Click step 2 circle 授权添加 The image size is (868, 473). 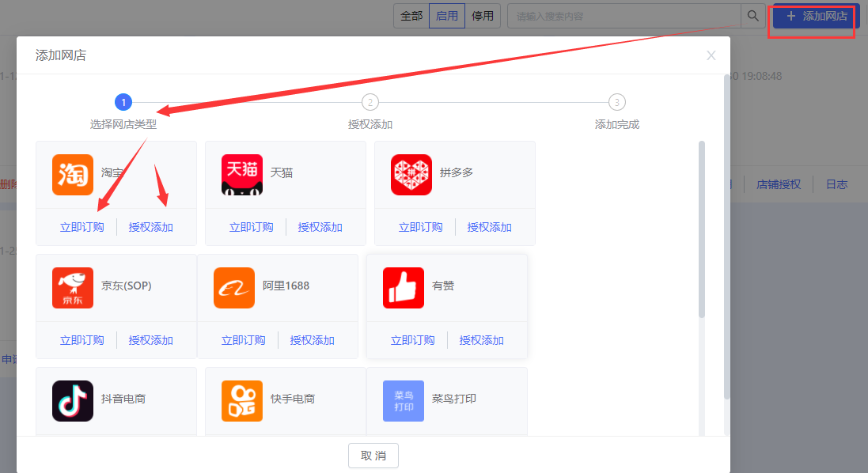click(370, 102)
